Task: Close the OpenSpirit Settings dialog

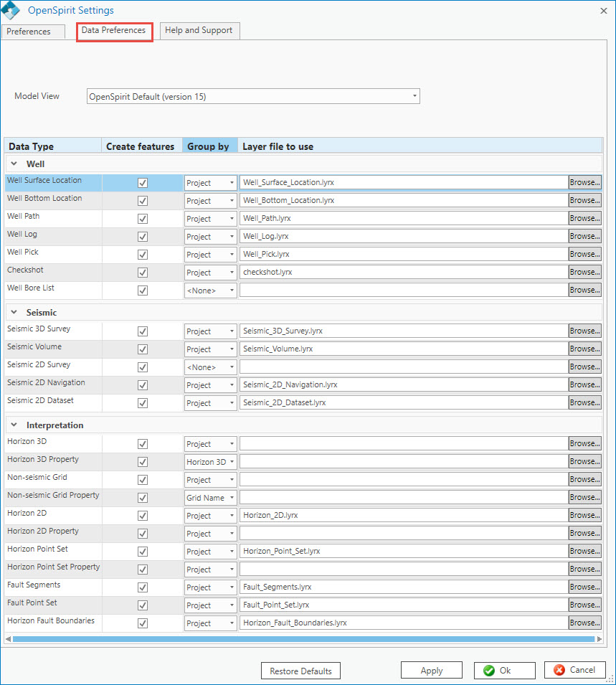Action: (604, 11)
